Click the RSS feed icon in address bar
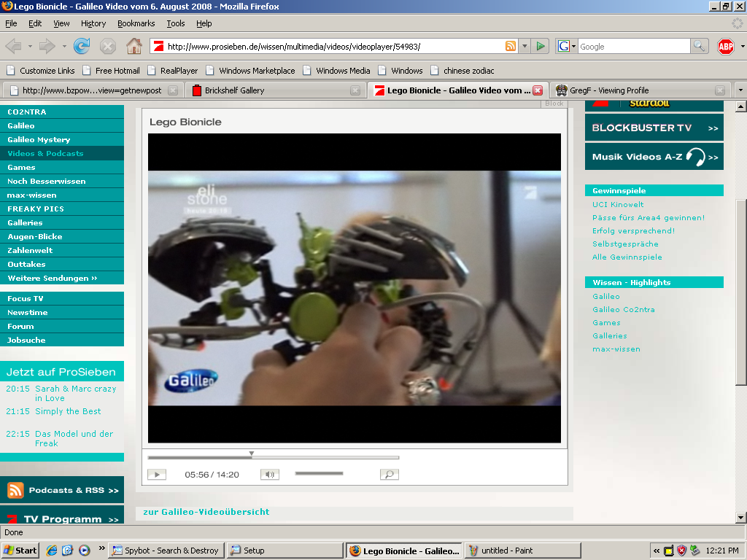 tap(510, 46)
